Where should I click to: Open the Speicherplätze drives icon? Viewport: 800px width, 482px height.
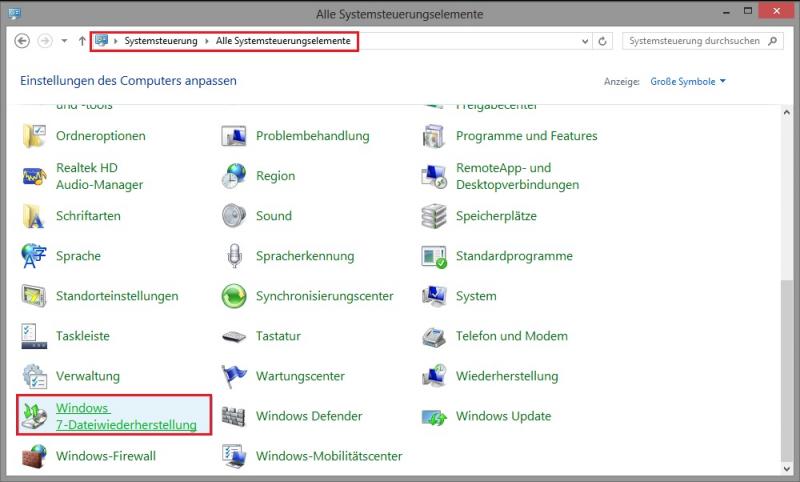tap(434, 216)
